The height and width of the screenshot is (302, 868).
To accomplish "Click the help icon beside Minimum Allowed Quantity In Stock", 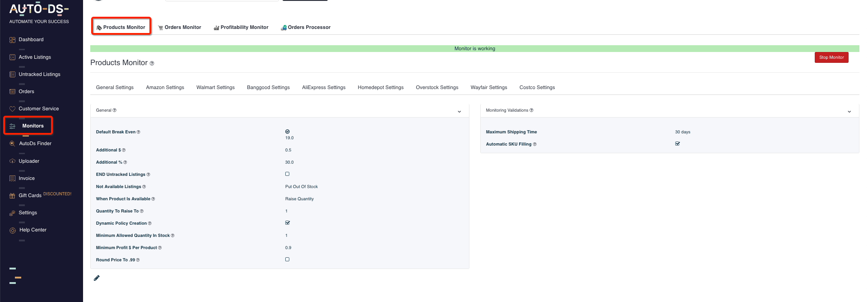I will point(172,236).
